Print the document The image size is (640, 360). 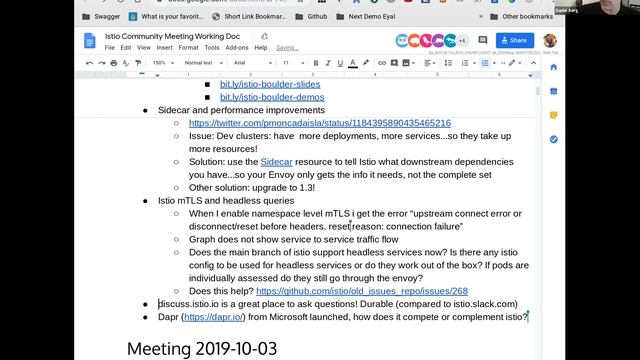114,63
